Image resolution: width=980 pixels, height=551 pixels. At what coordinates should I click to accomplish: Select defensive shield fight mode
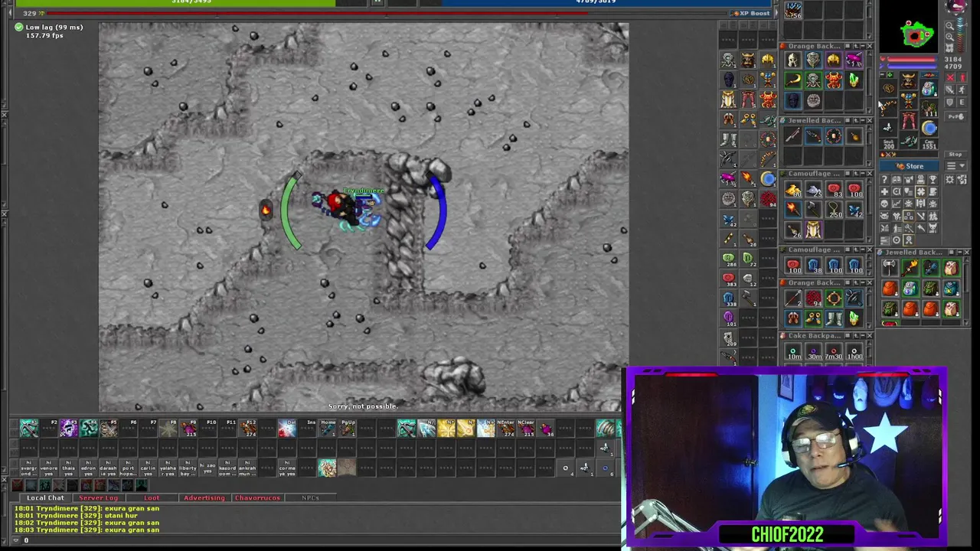tap(950, 103)
